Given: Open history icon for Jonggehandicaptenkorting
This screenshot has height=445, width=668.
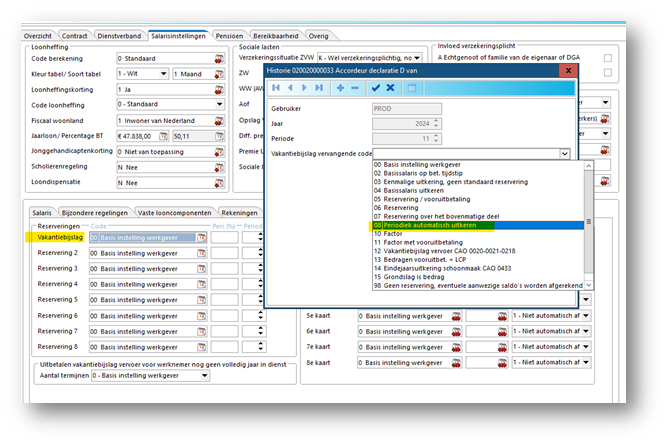Looking at the screenshot, I should pos(219,152).
